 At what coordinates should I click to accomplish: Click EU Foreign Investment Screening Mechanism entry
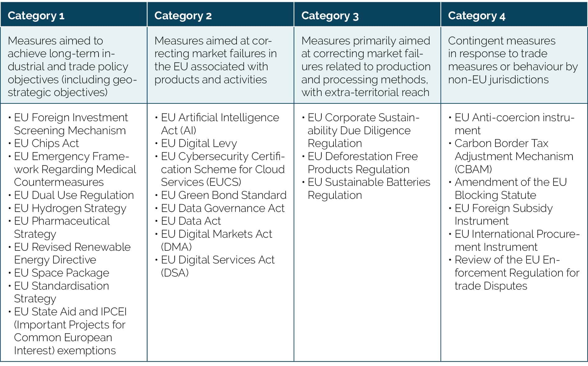point(71,124)
